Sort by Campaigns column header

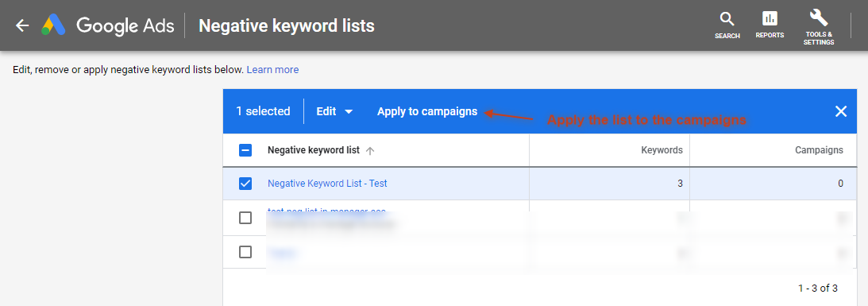tap(819, 150)
